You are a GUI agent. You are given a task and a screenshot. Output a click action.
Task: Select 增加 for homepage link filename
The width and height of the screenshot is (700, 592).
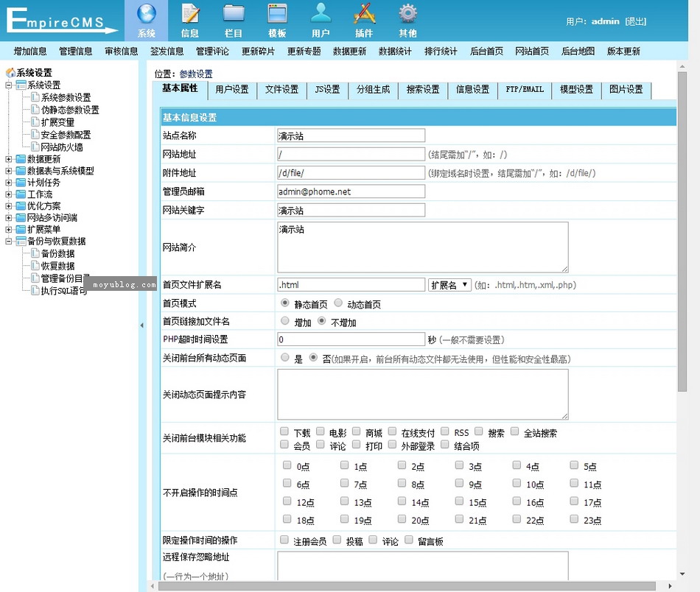[285, 321]
